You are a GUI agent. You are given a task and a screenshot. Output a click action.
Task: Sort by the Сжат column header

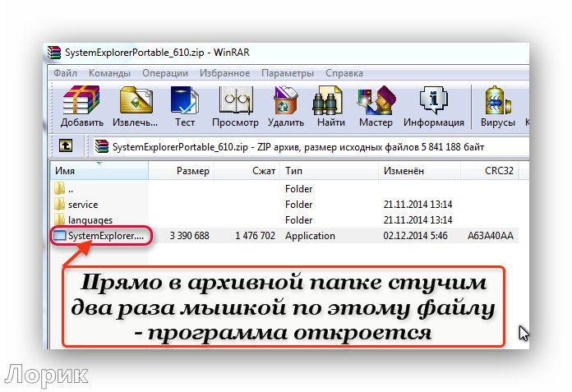(247, 171)
